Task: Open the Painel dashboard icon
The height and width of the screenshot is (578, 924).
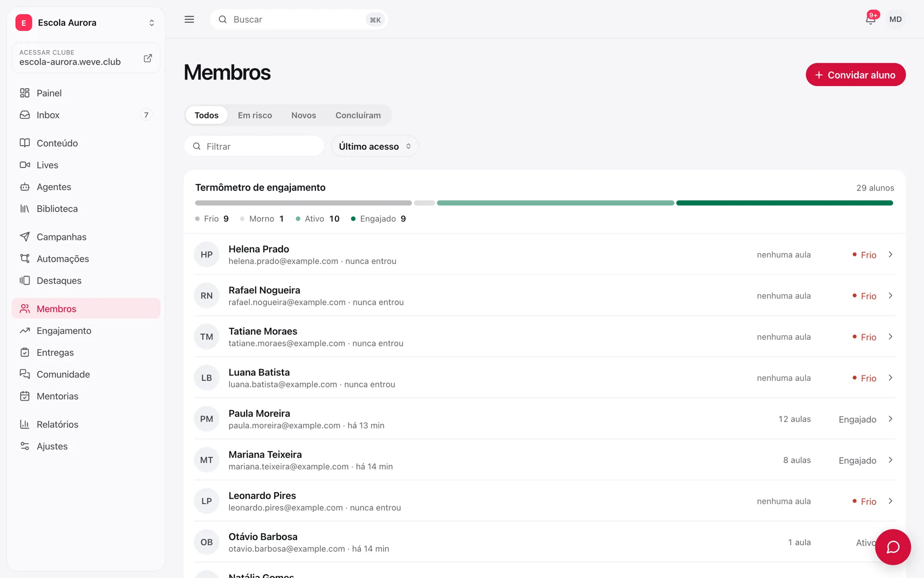Action: tap(25, 93)
